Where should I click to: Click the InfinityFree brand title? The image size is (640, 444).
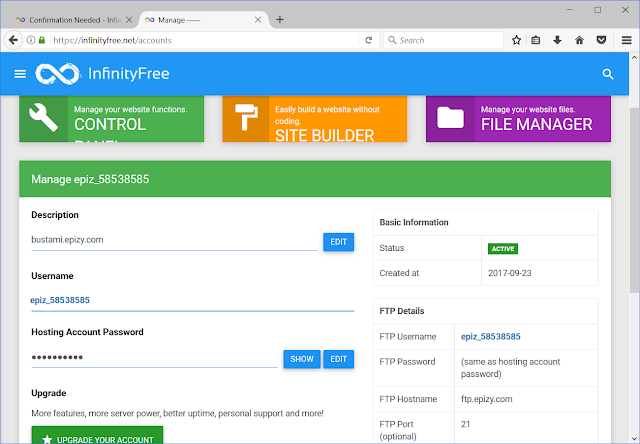(129, 74)
